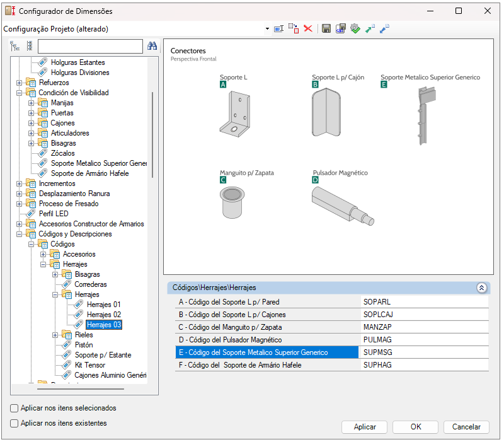Click the copy configuration icon with two squares
This screenshot has height=442, width=504.
click(x=294, y=28)
